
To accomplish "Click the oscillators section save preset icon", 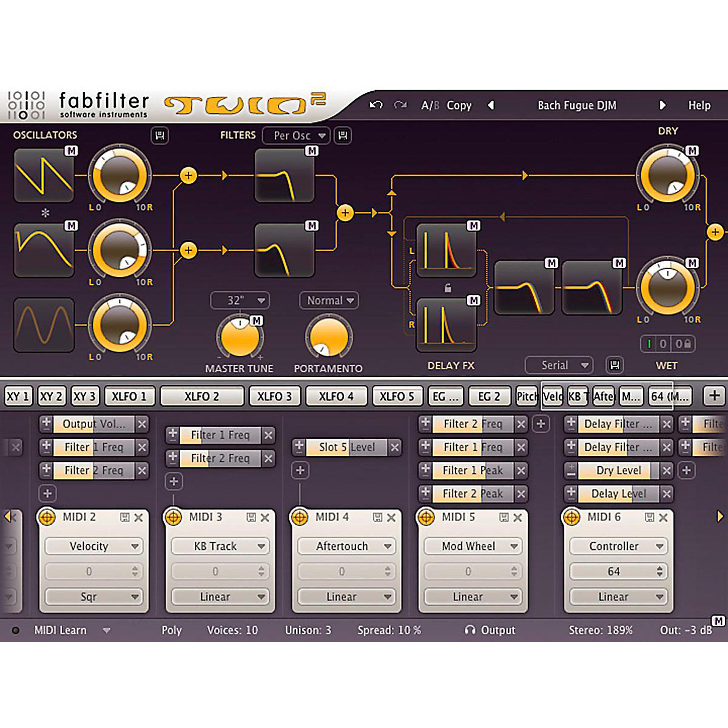I will click(160, 135).
